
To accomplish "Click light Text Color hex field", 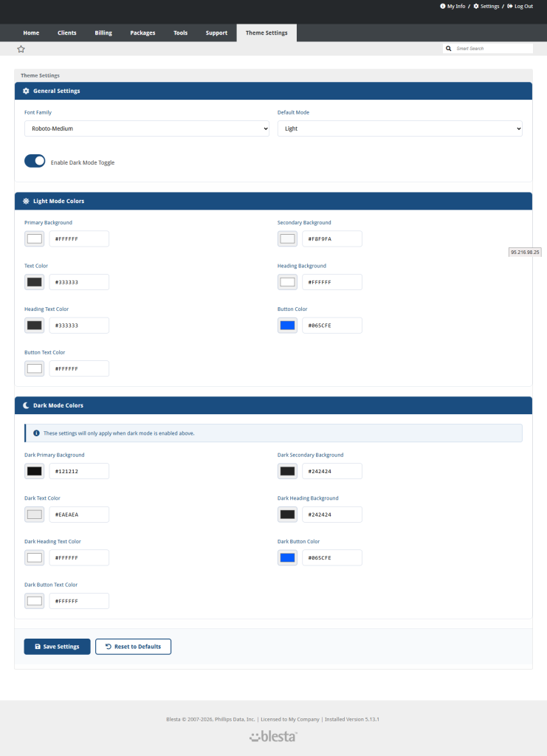I will (x=79, y=282).
